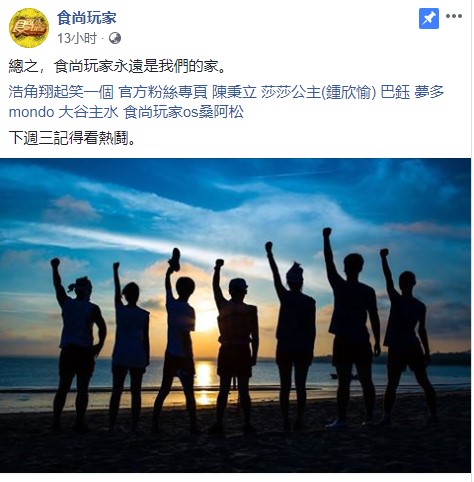474x482 pixels.
Task: Click the text 下週三記得看熱鬪
Action: click(72, 137)
